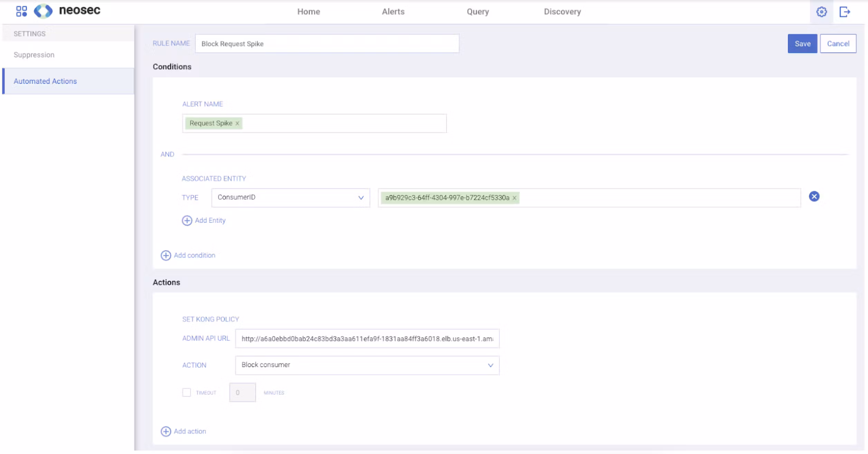Click the Add condition plus icon
This screenshot has height=454, width=868.
[166, 255]
